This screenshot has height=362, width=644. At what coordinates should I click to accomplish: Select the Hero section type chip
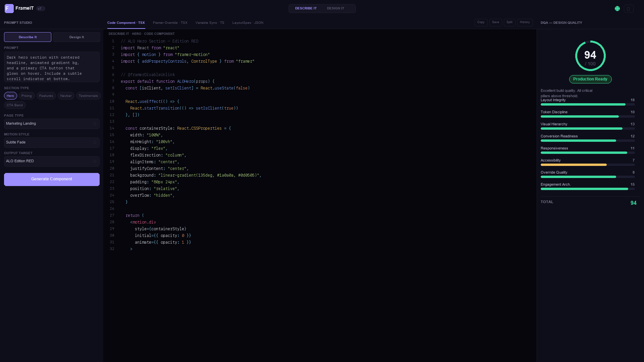(10, 96)
